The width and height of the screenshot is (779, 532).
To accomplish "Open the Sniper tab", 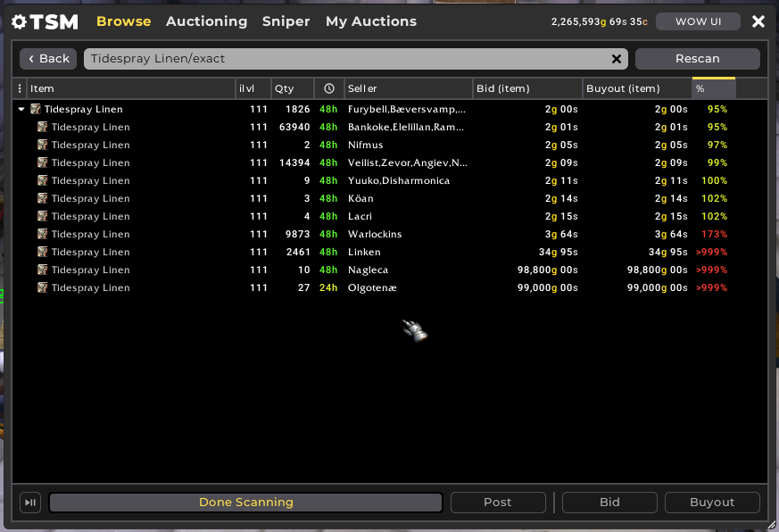I will click(286, 21).
